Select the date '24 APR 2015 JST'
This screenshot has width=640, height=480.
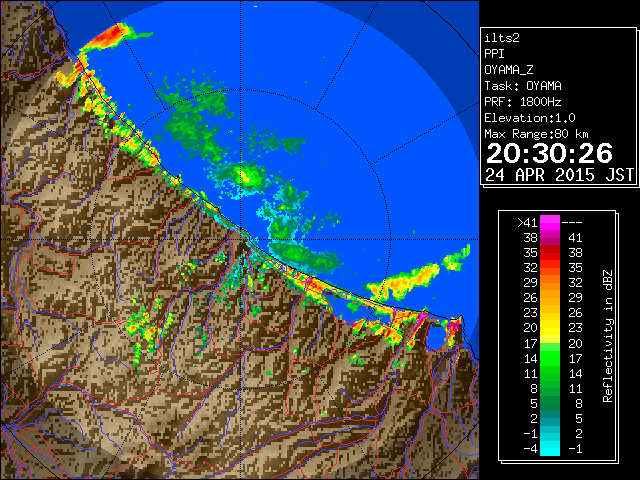click(x=560, y=175)
